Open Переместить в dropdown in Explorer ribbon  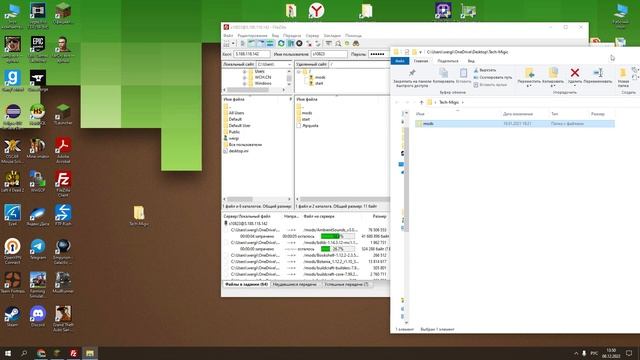pos(529,86)
